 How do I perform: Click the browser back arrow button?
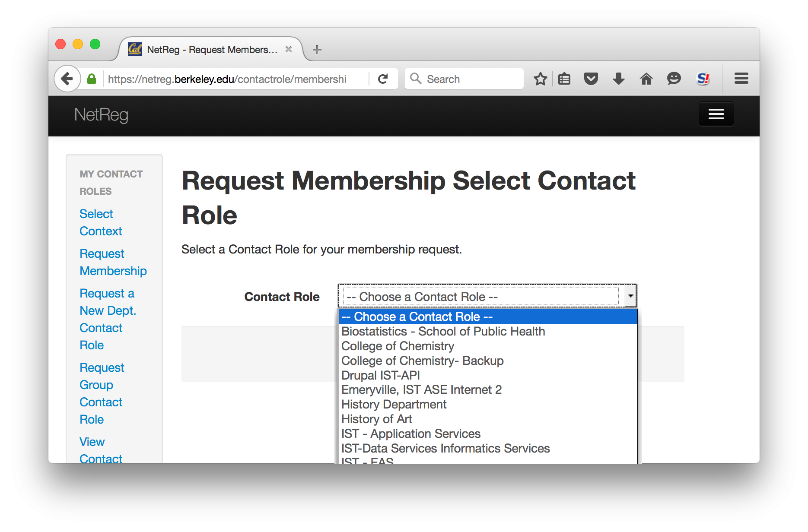coord(67,79)
